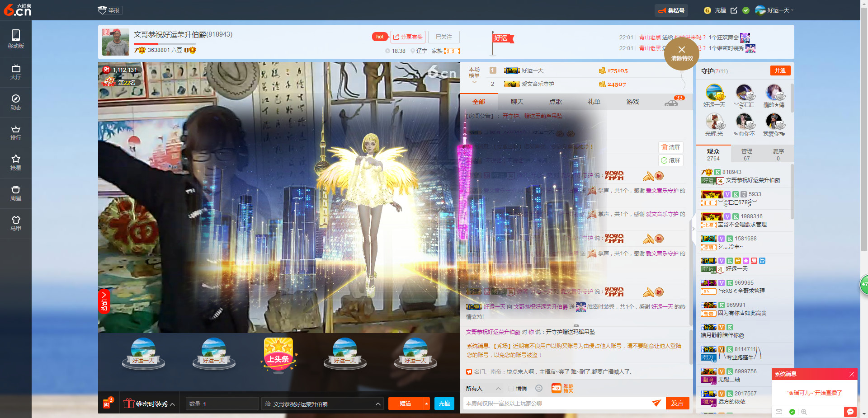Open the 移动版 mobile version icon
This screenshot has height=418, width=868.
point(16,39)
